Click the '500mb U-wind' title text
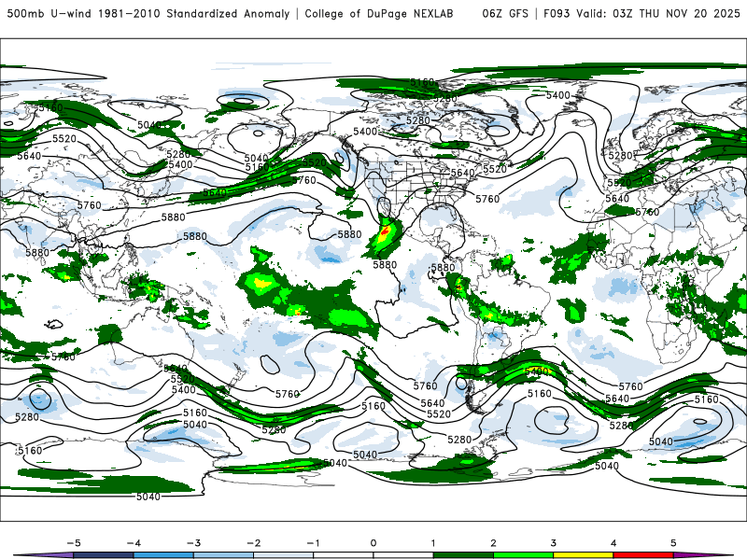 [49, 14]
